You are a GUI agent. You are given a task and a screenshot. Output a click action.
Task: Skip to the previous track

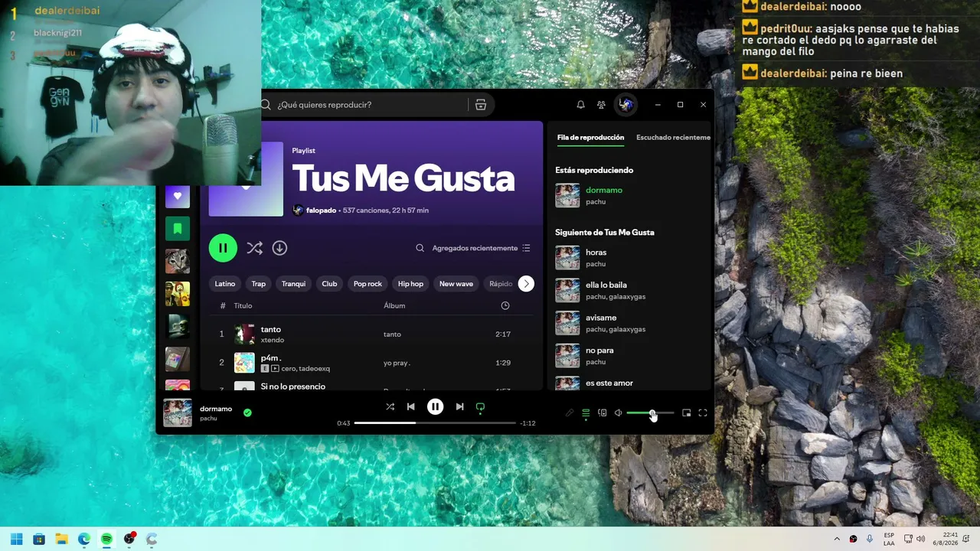pyautogui.click(x=411, y=407)
